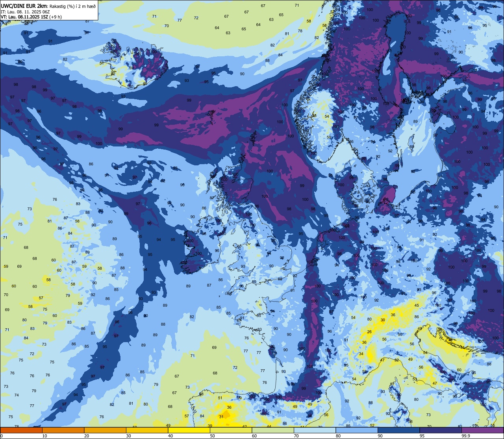Screen dimensions: 504x439
Task: Click the map value "31" over Spain
Action: [221, 417]
